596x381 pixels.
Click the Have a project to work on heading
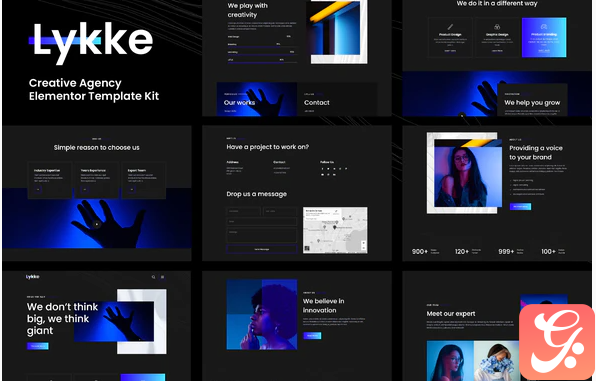(268, 147)
